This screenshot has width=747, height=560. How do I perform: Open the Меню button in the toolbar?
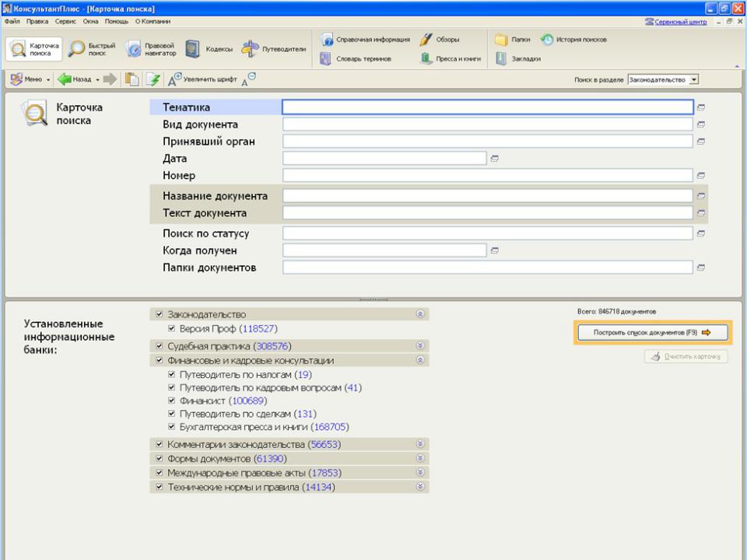30,79
